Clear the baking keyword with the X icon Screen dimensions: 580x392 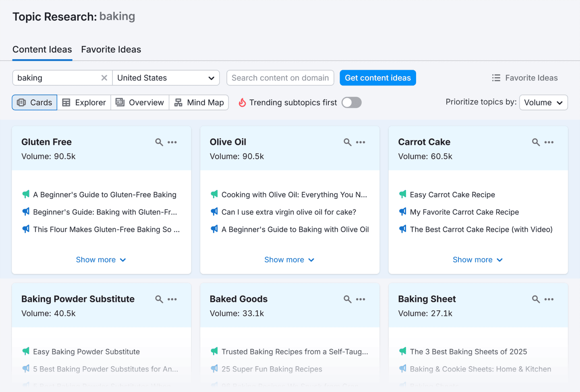tap(104, 78)
